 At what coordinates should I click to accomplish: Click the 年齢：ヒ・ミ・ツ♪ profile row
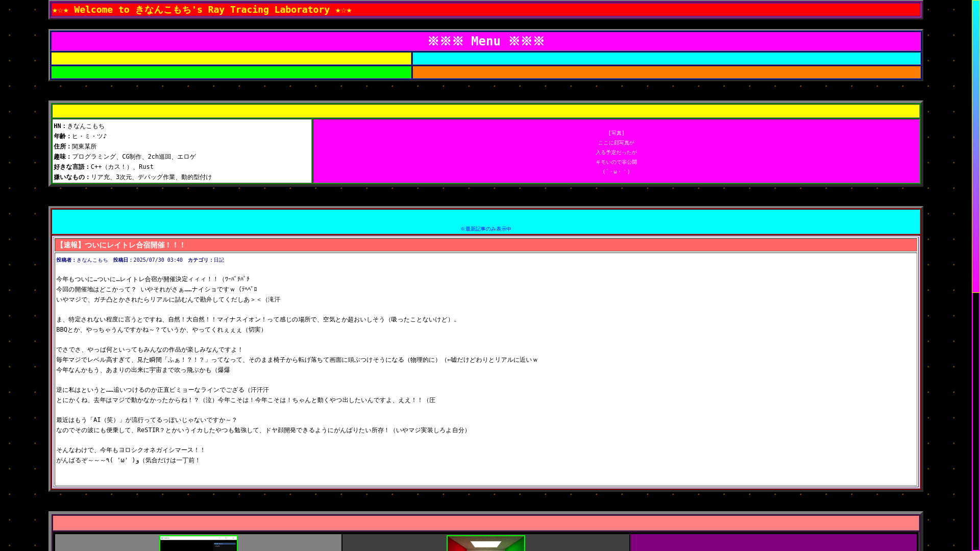[81, 136]
